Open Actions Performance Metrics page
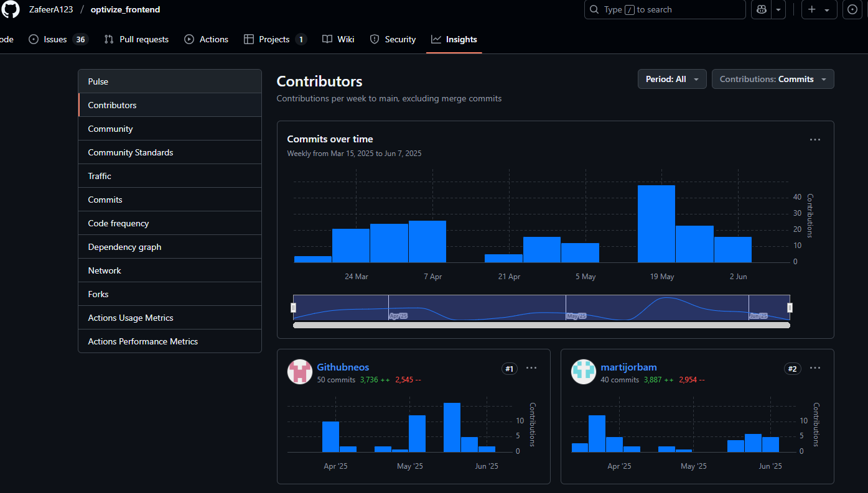 pos(170,341)
